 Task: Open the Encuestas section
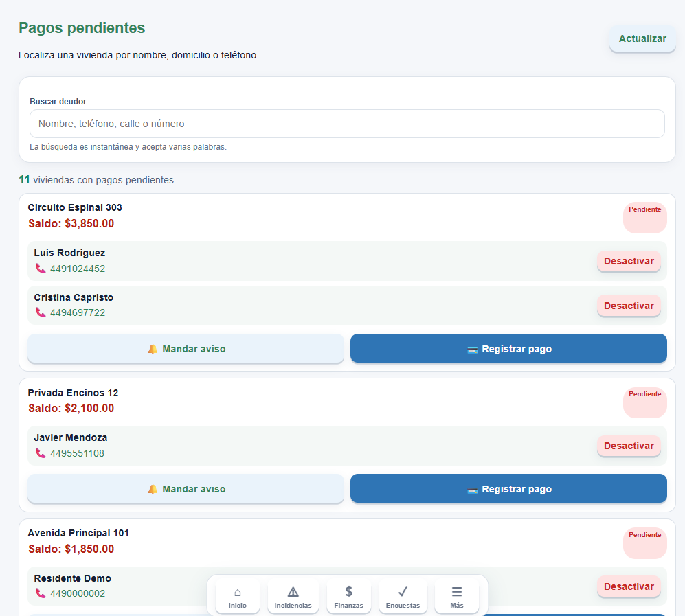pos(403,597)
